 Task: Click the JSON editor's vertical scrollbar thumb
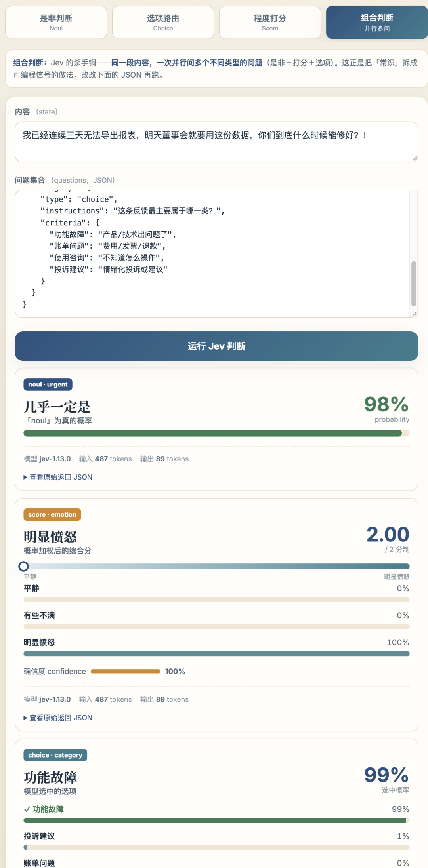pos(414,284)
